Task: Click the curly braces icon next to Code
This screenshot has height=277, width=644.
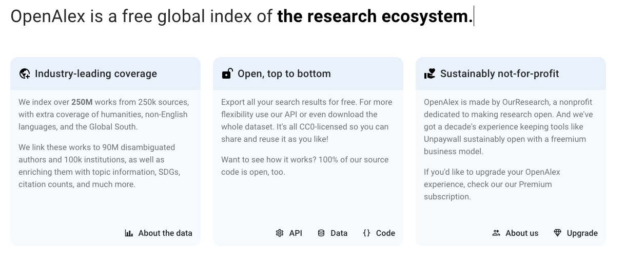Action: (x=366, y=233)
